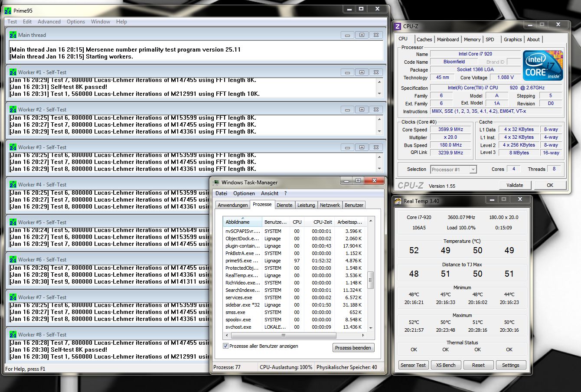581x392 pixels.
Task: Click the Validate button in CPU-Z
Action: (515, 185)
